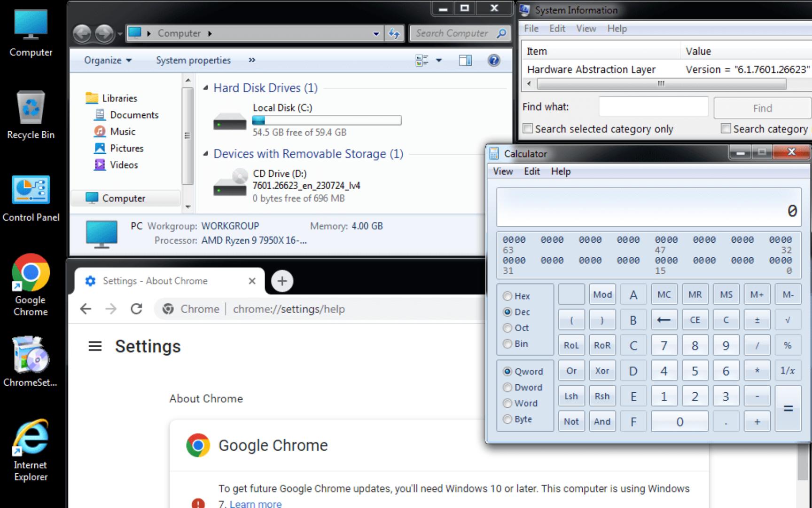Open the Organize dropdown in Explorer
The width and height of the screenshot is (812, 508).
pos(108,60)
